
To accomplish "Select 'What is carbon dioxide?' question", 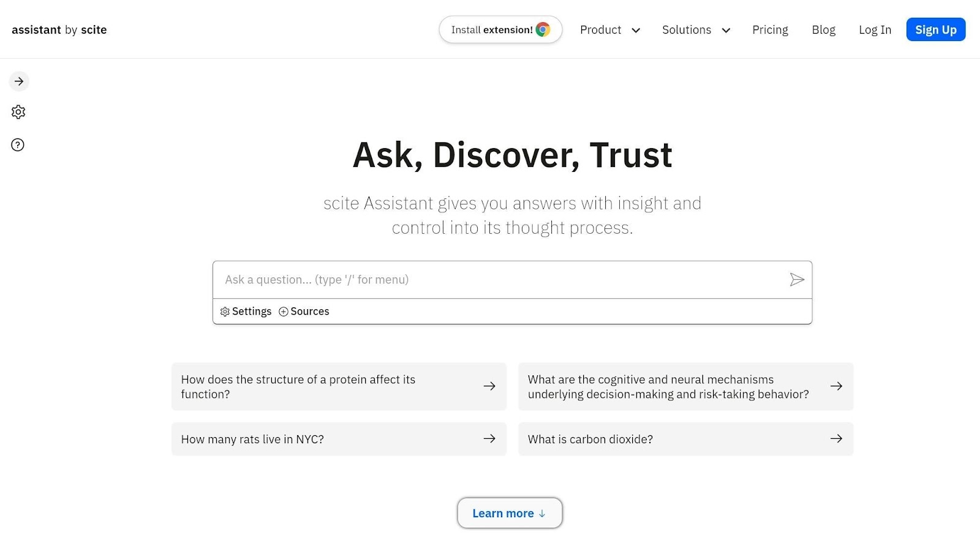I will [685, 439].
